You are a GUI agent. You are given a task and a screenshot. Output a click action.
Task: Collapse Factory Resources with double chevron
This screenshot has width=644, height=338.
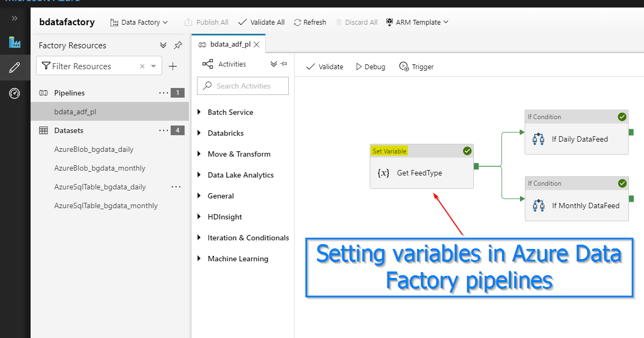[163, 46]
